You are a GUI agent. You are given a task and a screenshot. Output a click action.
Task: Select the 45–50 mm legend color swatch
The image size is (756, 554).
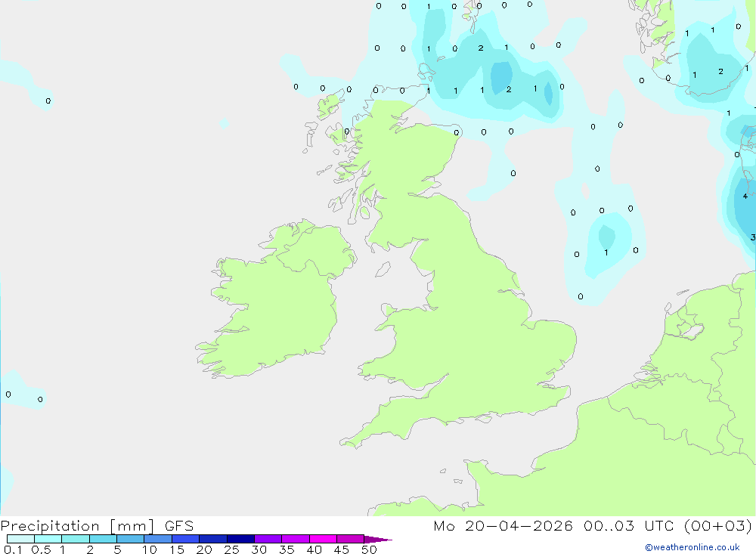(351, 539)
